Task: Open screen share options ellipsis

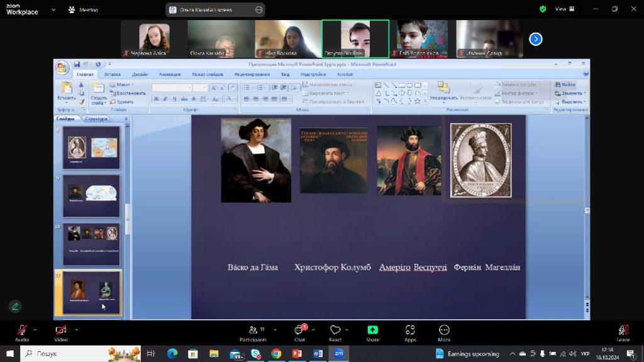Action: tap(258, 10)
